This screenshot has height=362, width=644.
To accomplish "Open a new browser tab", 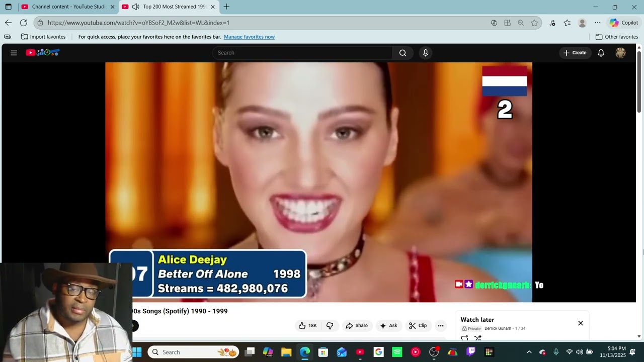I will click(x=226, y=7).
